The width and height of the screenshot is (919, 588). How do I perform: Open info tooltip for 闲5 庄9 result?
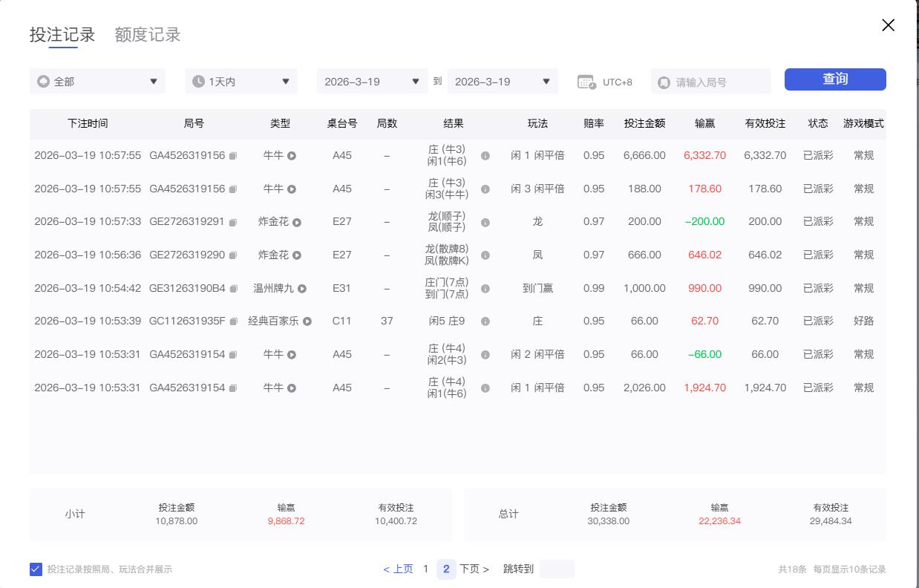coord(486,321)
